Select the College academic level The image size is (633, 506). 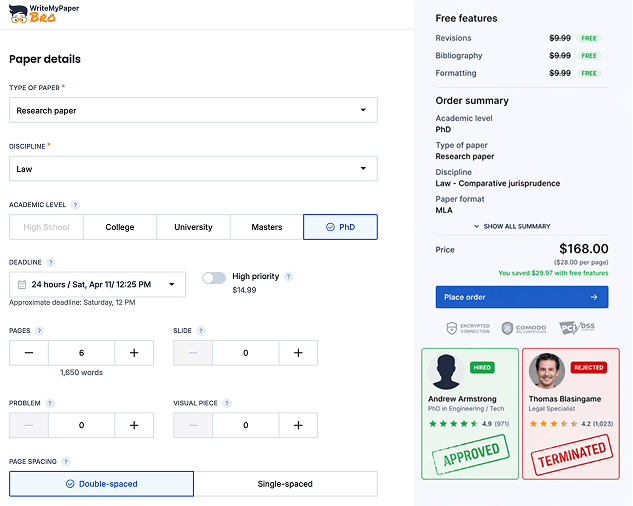coord(120,227)
